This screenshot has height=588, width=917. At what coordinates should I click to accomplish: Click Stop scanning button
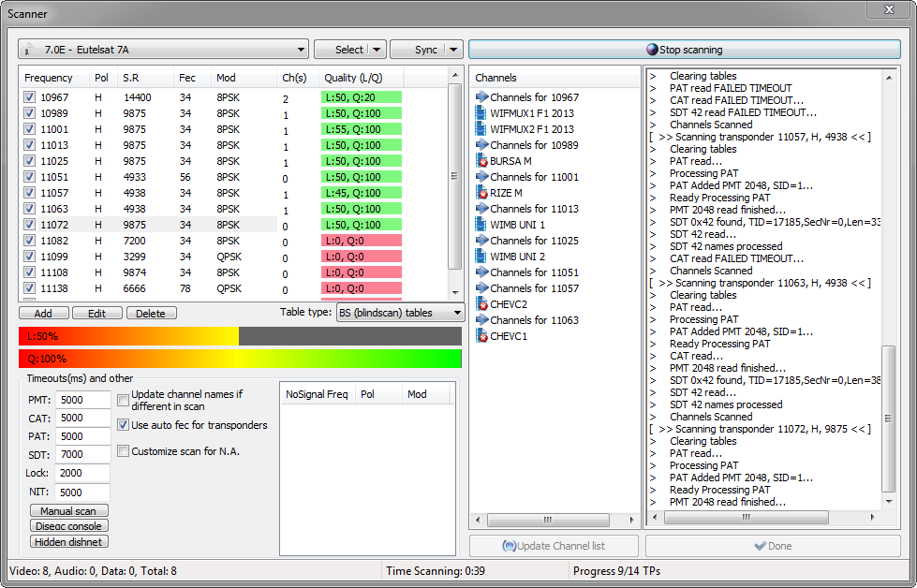click(x=685, y=50)
